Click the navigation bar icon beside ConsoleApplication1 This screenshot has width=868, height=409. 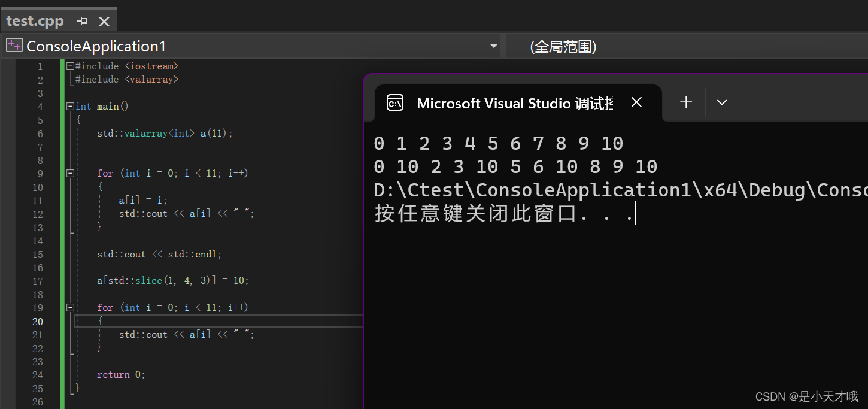point(14,44)
